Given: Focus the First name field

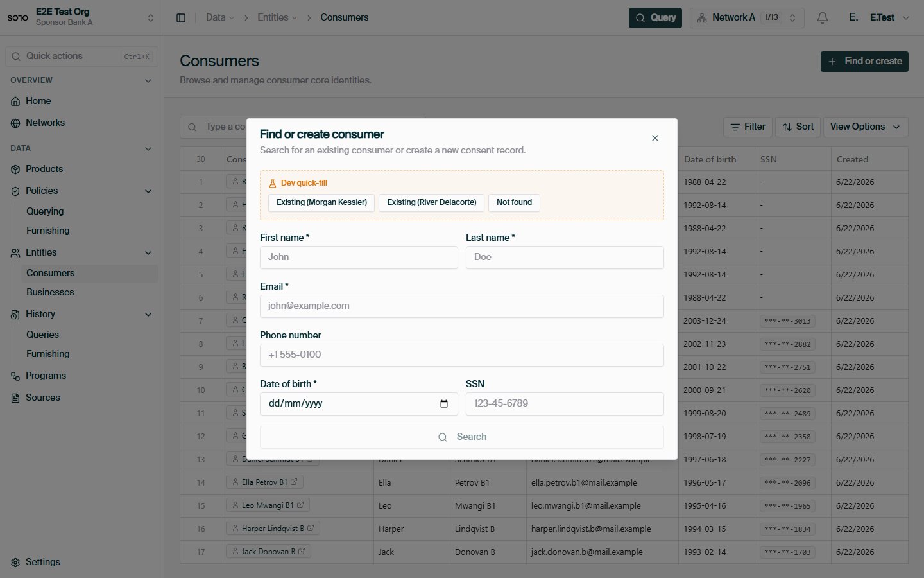Looking at the screenshot, I should tap(359, 258).
